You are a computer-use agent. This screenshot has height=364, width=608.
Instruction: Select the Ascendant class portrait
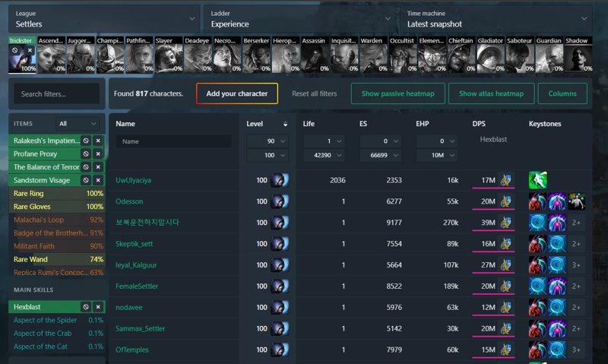[52, 55]
